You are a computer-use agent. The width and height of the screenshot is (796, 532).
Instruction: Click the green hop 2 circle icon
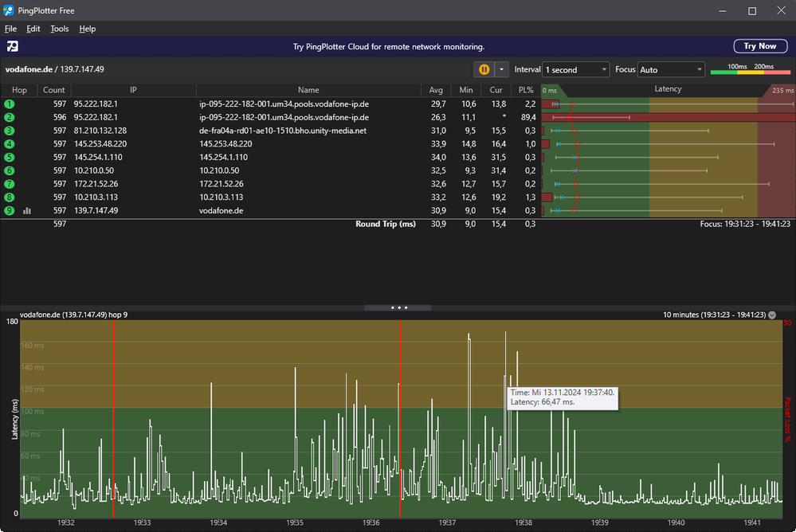[x=10, y=117]
